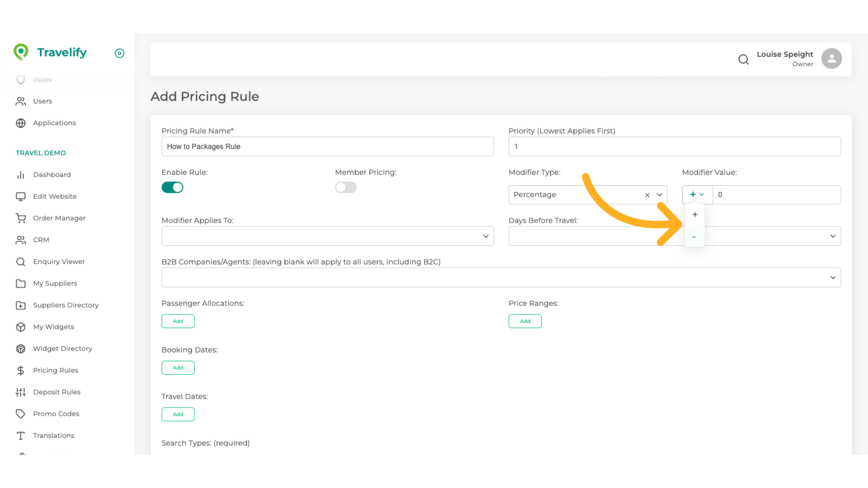
Task: Open the My Widgets section
Action: click(x=53, y=327)
